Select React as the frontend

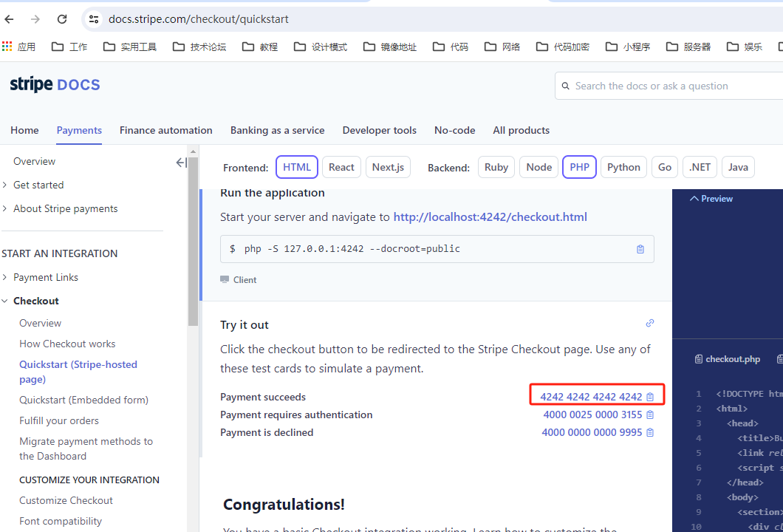click(x=341, y=167)
